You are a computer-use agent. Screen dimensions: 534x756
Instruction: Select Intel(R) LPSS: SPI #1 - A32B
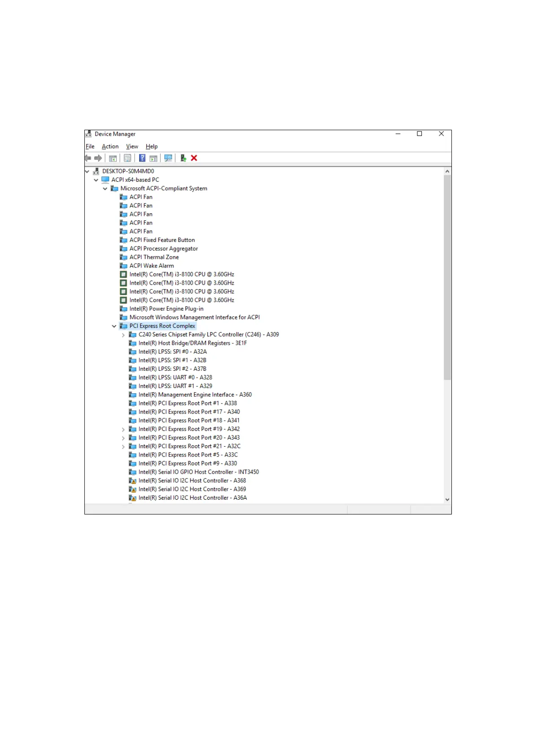(173, 360)
